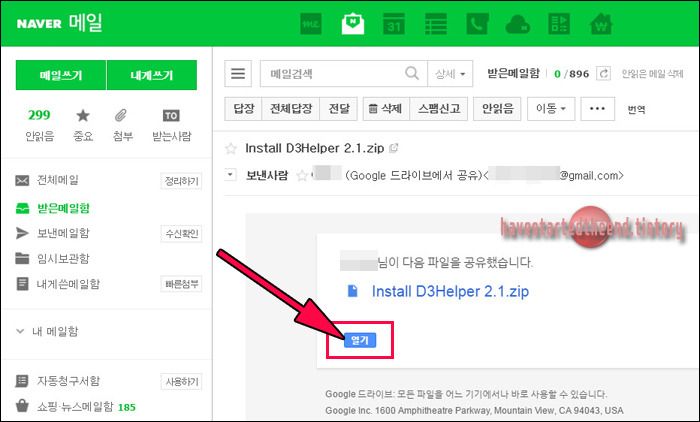Image resolution: width=700 pixels, height=422 pixels.
Task: Click the 전체답장 reply-all button
Action: coord(291,109)
